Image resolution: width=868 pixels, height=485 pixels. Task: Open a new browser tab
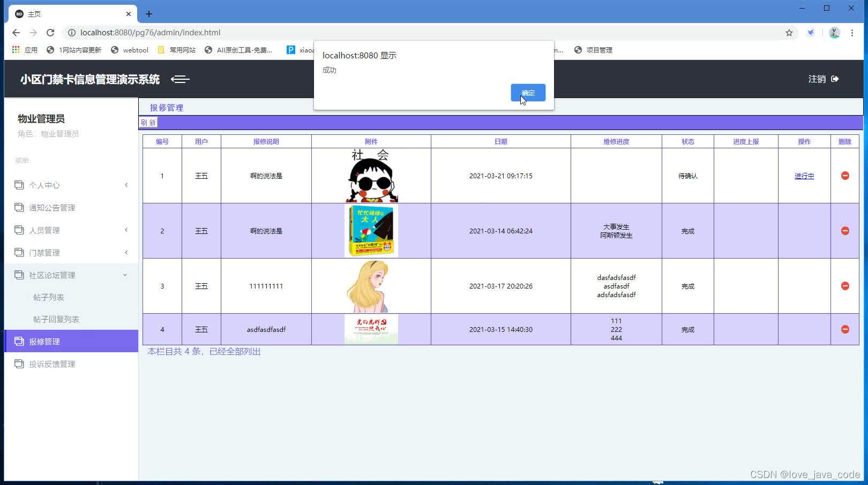[x=149, y=14]
